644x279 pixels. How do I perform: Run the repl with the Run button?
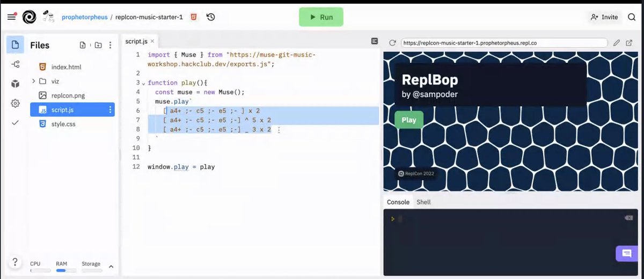321,17
